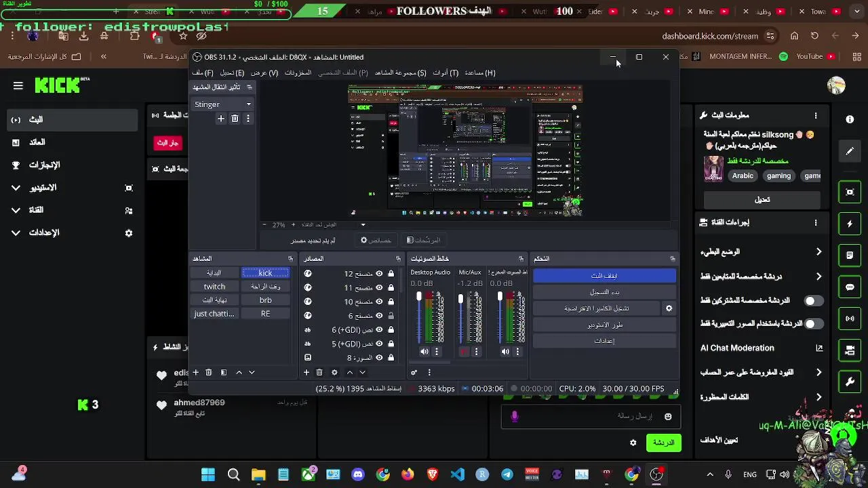Remove the selected scene in OBS

click(x=209, y=372)
